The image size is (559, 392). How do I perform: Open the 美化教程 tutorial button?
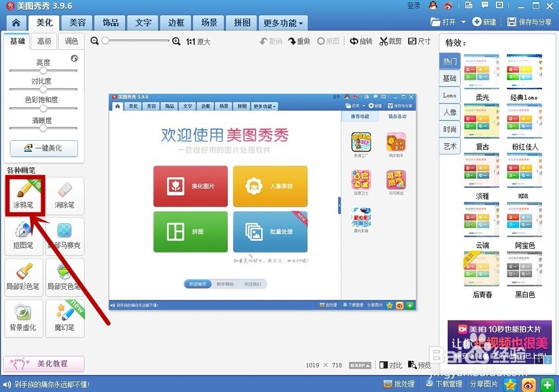[44, 364]
